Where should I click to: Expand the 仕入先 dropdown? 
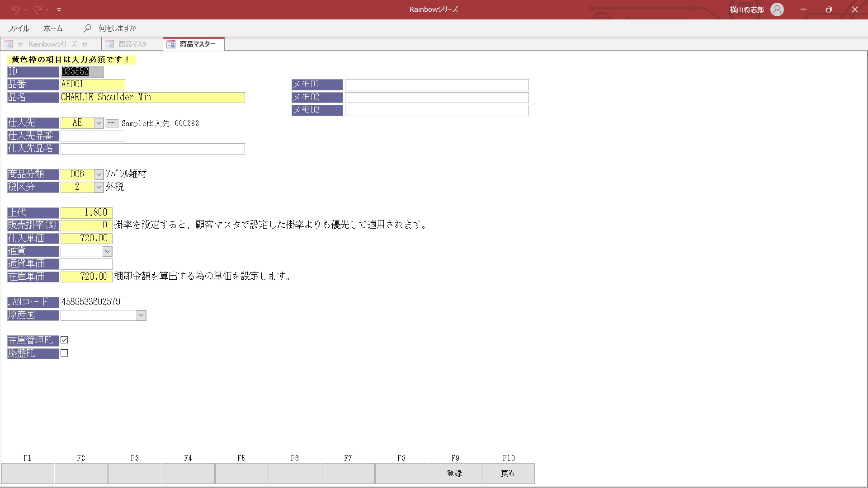pyautogui.click(x=99, y=123)
